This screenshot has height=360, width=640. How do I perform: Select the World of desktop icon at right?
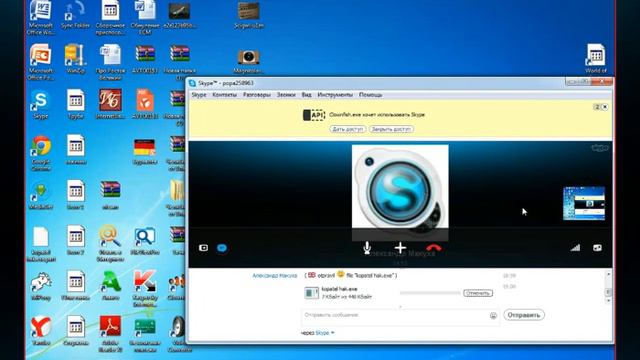click(x=596, y=58)
